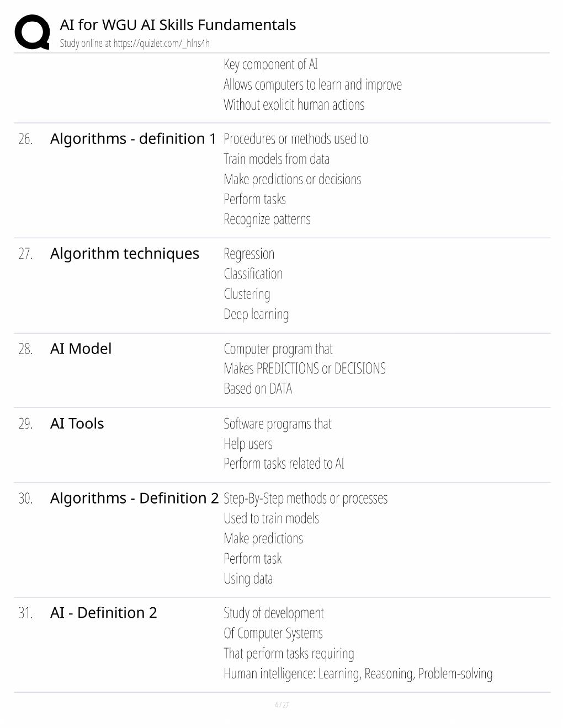Click the 4 / 27 page indicator

[281, 705]
